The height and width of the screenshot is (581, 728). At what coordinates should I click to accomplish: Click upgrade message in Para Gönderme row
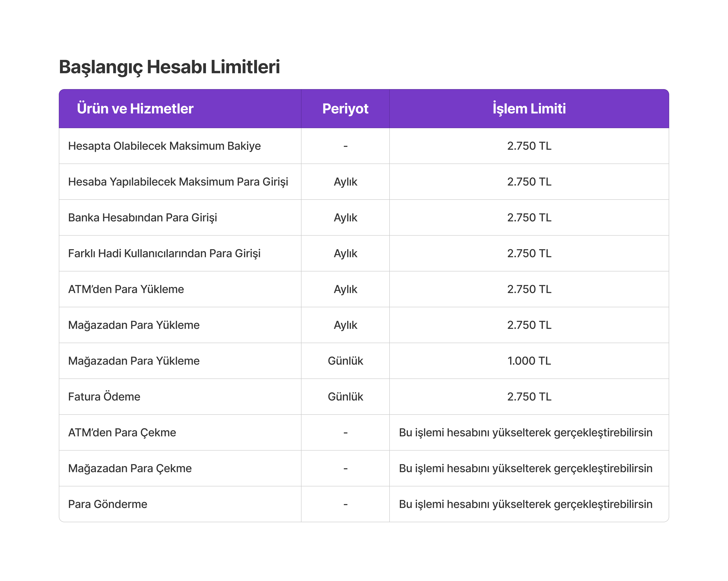[525, 504]
